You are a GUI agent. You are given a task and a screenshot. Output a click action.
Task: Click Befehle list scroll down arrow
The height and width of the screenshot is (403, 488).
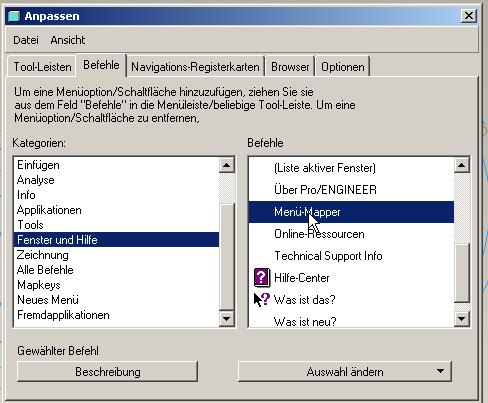pos(462,319)
